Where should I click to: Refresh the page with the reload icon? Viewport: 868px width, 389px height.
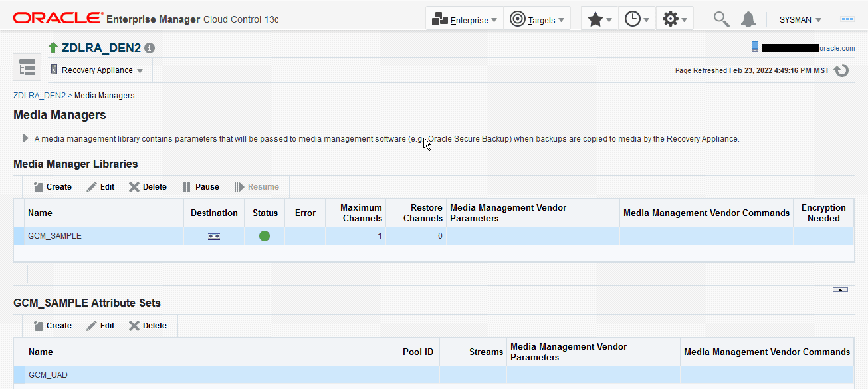tap(841, 70)
